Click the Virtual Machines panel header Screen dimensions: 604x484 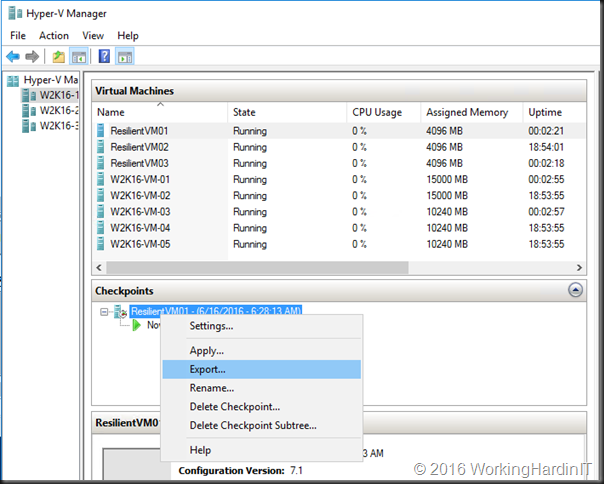click(339, 91)
